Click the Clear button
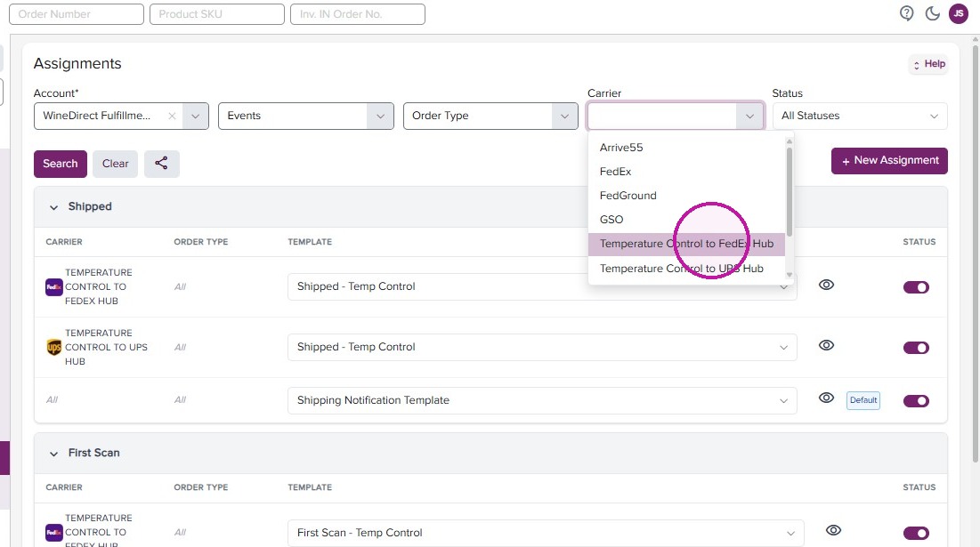980x547 pixels. pos(115,164)
